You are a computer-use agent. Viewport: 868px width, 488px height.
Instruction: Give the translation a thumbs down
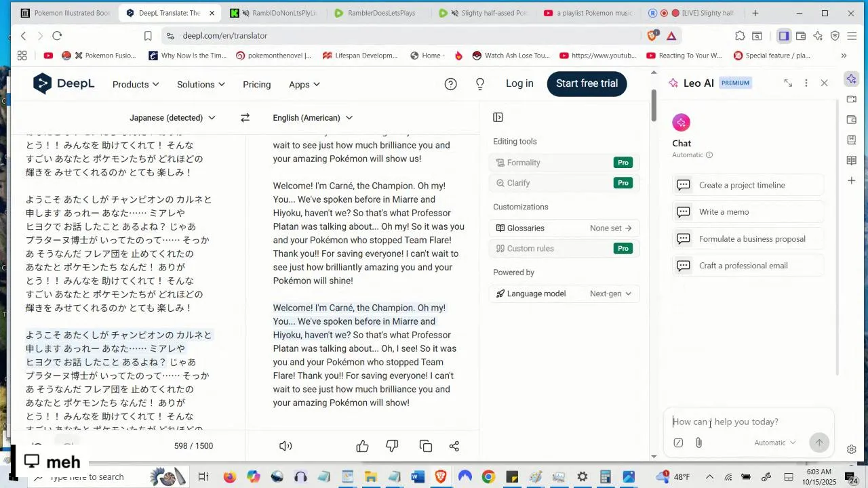click(x=392, y=446)
